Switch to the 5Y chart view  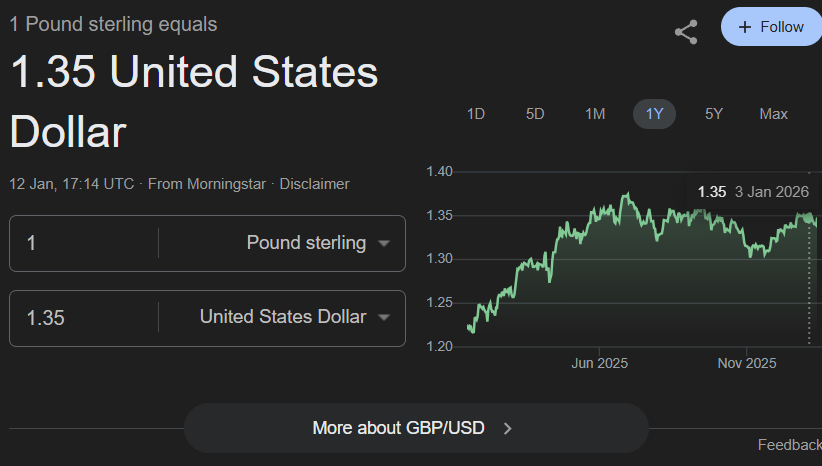pyautogui.click(x=714, y=114)
